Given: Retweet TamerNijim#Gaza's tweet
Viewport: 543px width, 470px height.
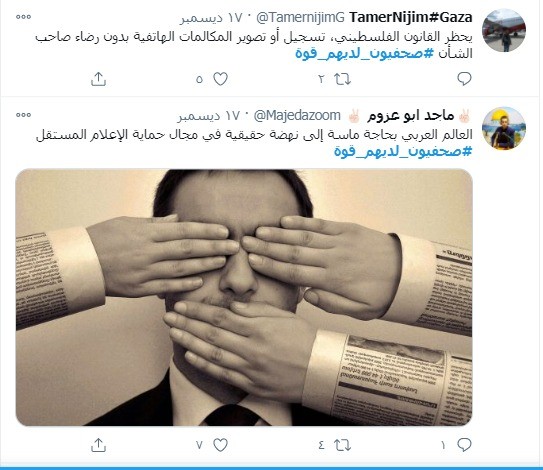Looking at the screenshot, I should (x=342, y=79).
